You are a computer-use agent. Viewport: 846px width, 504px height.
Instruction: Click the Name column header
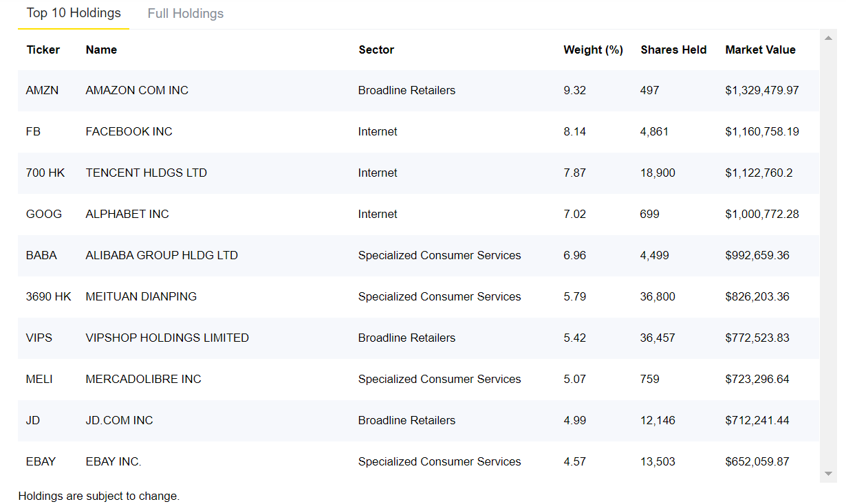click(x=101, y=50)
